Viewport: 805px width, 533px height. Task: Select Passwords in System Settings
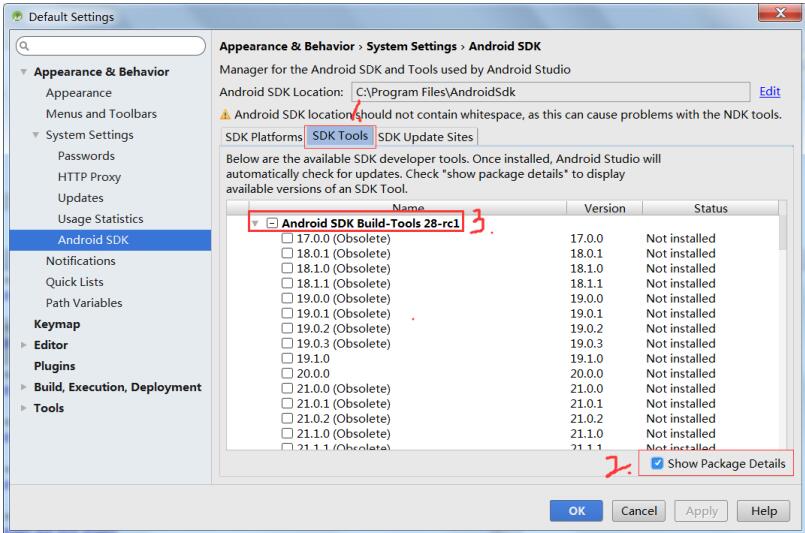pos(86,156)
